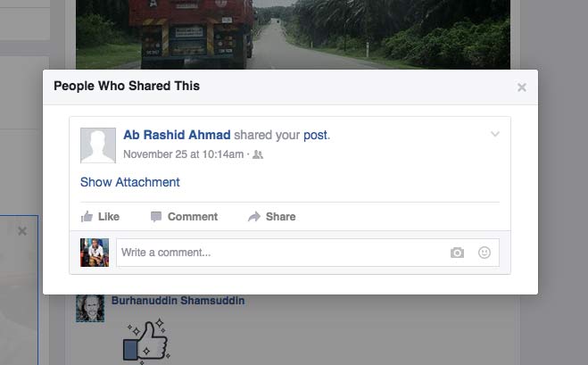Open Burhanuddin Shamsuddin's profile link

pos(178,301)
